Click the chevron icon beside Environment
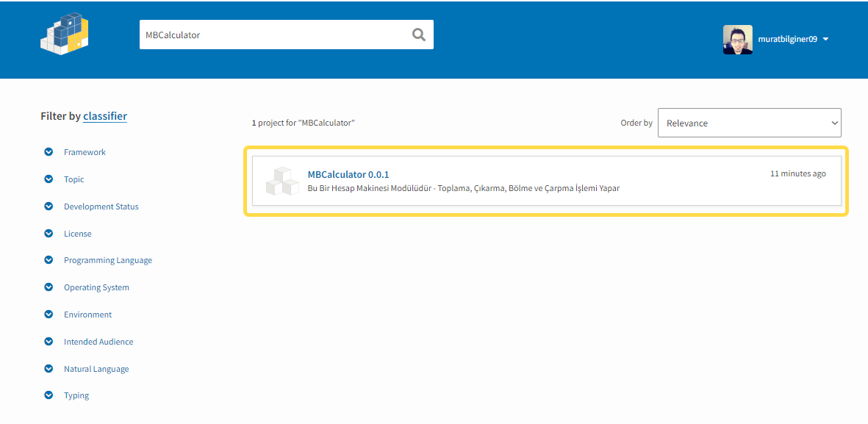868x424 pixels. click(49, 314)
